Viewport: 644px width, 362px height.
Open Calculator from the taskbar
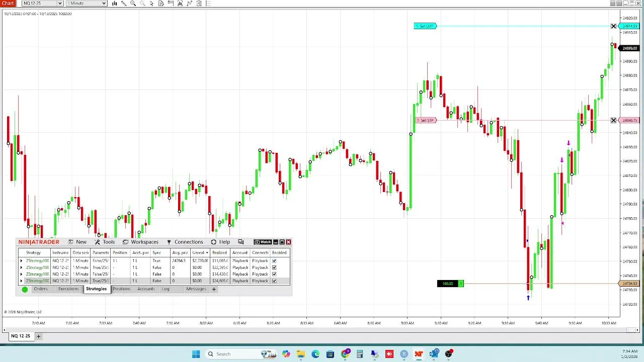[360, 354]
